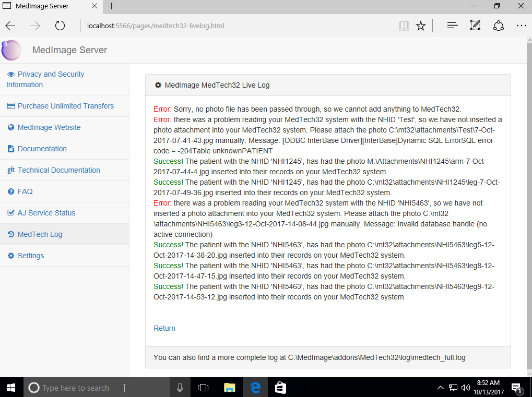The image size is (532, 397).
Task: Click the error entry mentioning NHID 'Test'
Action: pyautogui.click(x=328, y=135)
